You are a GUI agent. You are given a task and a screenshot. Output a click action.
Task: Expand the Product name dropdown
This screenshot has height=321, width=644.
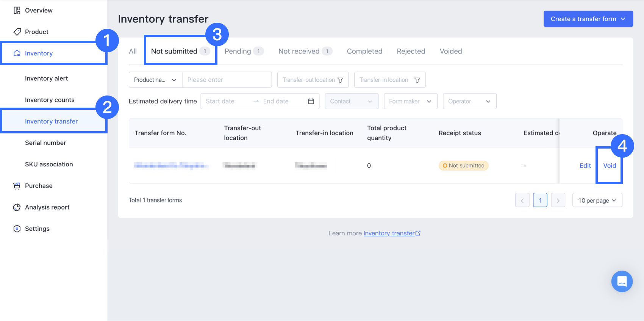pos(155,80)
